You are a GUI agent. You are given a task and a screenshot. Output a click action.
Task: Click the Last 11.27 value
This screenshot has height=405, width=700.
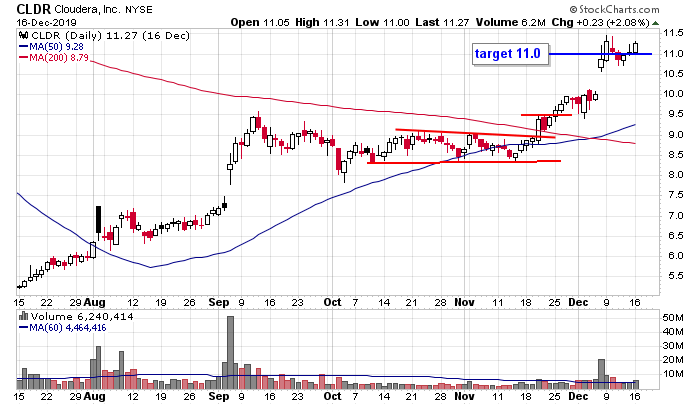[442, 22]
